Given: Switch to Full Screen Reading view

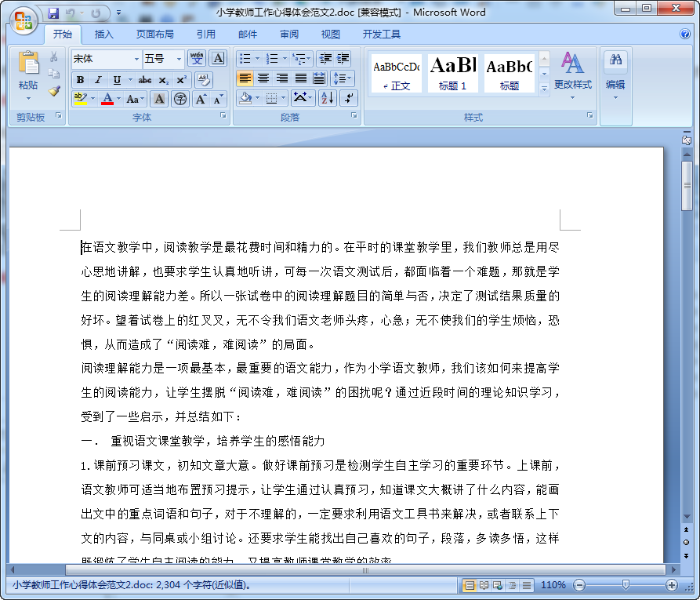Looking at the screenshot, I should pos(484,585).
